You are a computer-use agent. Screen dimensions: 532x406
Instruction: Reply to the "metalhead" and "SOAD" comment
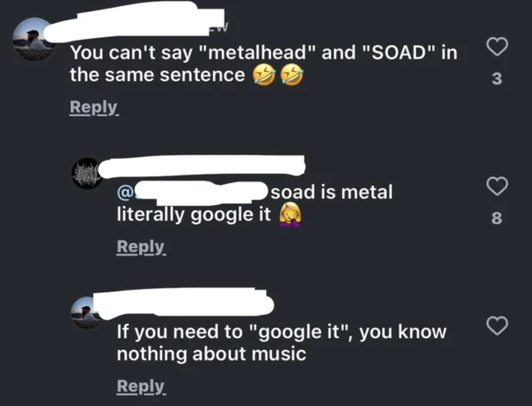click(94, 107)
